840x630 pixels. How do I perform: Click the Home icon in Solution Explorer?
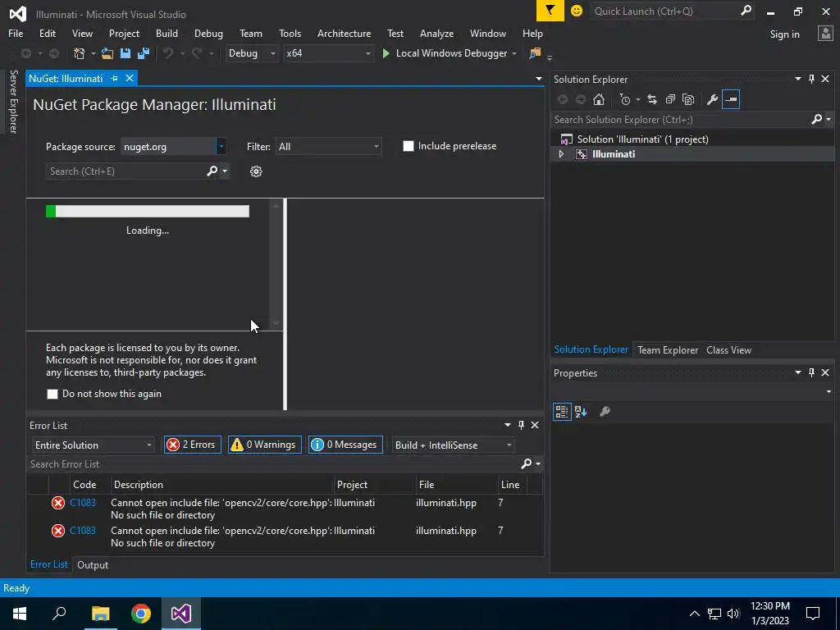(x=599, y=99)
